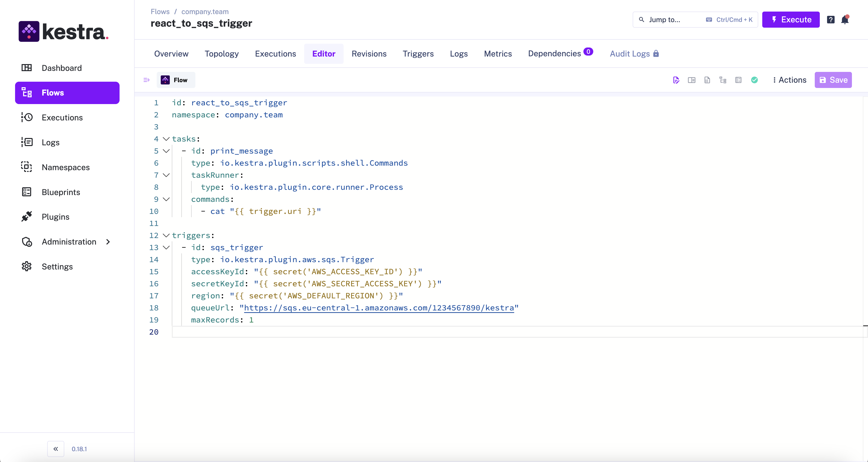Switch to the Topology tab
This screenshot has width=868, height=462.
coord(221,54)
